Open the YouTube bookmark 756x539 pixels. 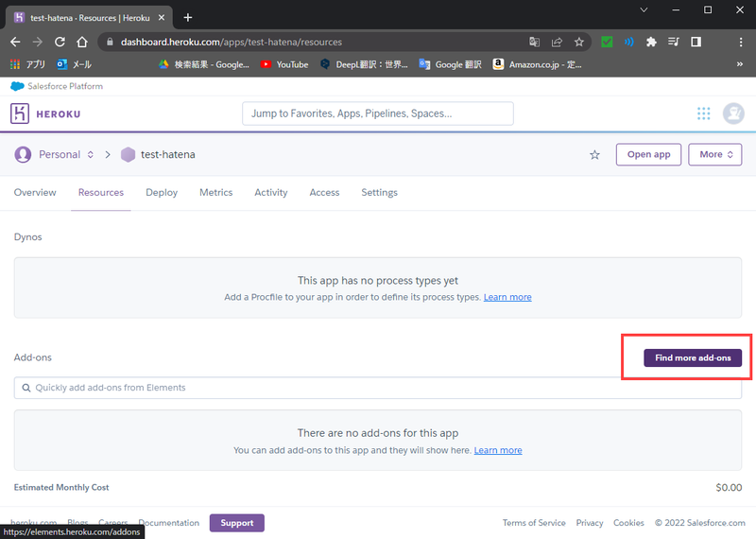pos(284,64)
